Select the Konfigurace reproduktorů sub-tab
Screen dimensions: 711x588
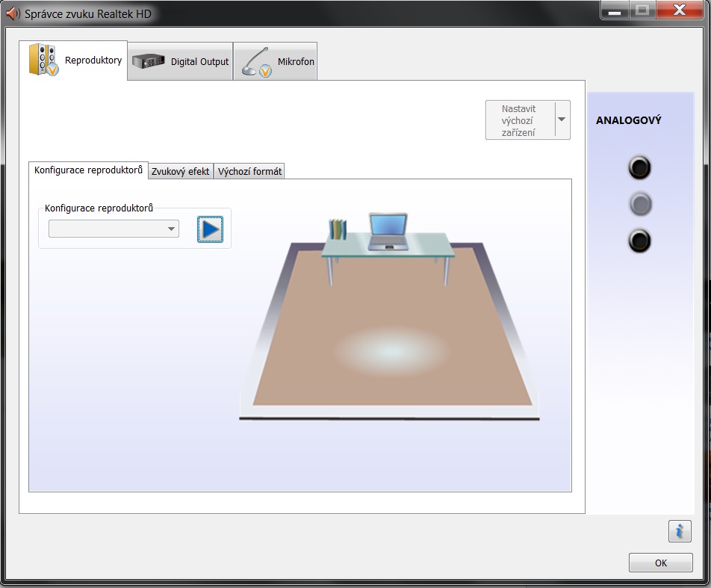point(88,170)
